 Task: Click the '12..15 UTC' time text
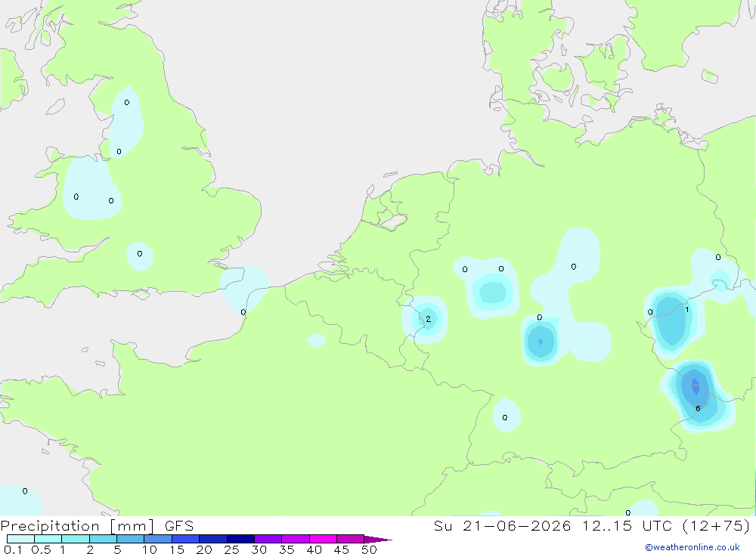(x=627, y=525)
